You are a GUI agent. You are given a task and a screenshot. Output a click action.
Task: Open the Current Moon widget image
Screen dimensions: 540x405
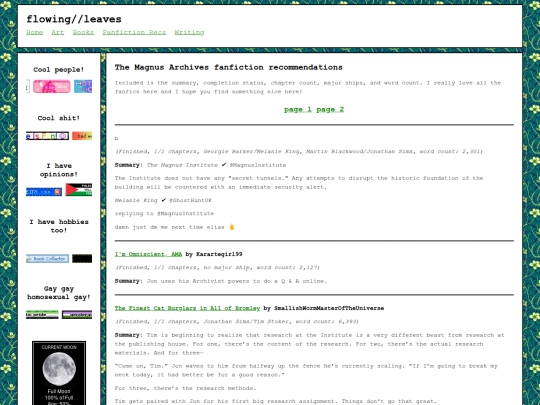(59, 373)
